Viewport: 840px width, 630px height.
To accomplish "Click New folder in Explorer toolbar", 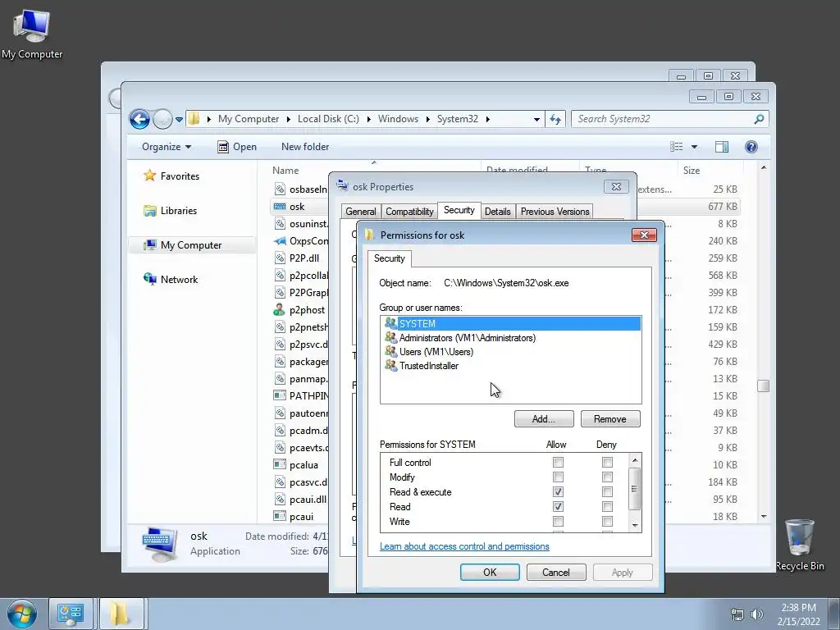I will point(305,147).
